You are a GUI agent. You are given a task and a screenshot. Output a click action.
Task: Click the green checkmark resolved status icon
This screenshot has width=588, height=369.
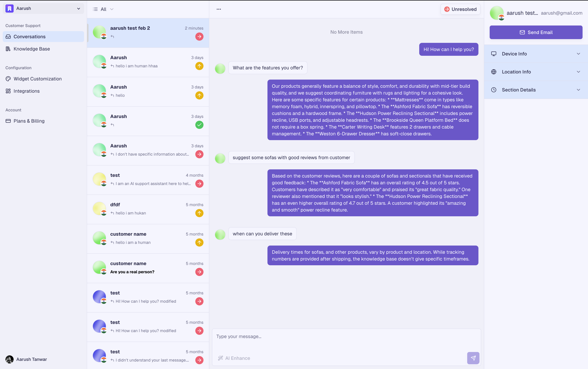(199, 125)
